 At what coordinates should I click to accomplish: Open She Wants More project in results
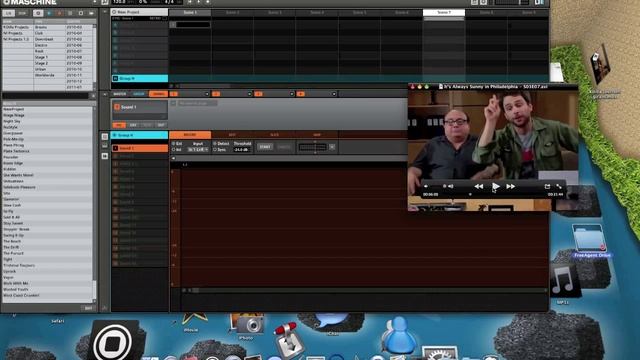47,175
